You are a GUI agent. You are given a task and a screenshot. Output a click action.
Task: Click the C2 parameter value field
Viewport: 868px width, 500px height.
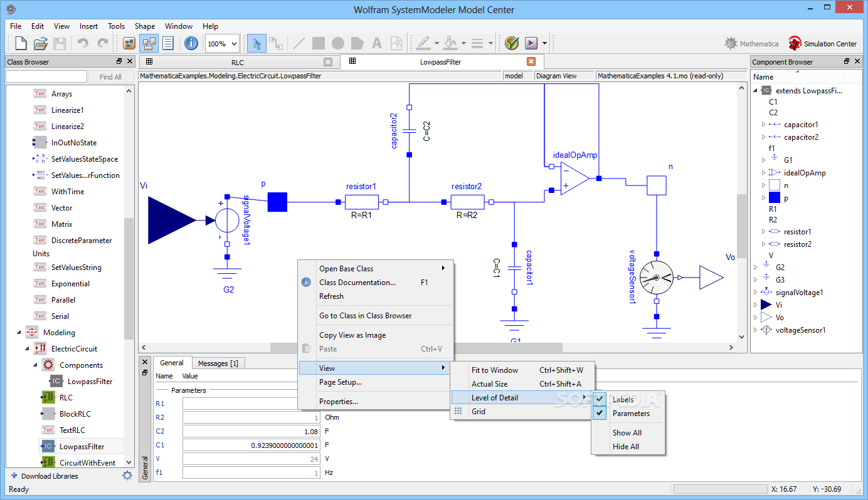point(251,431)
